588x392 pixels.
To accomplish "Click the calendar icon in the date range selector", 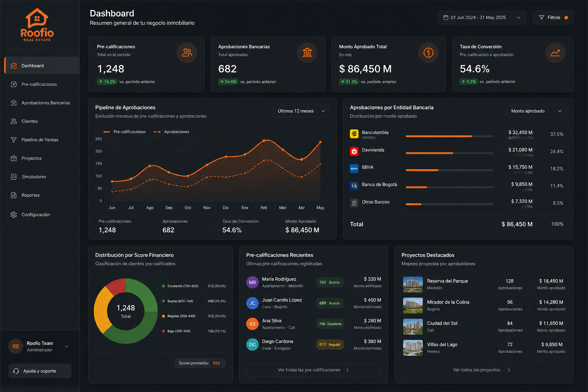I will click(x=446, y=18).
